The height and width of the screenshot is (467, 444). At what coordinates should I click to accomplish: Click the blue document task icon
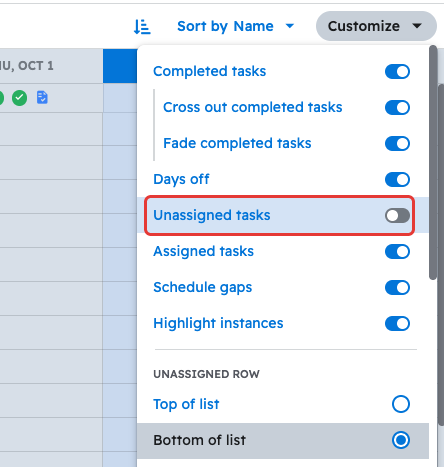coord(42,98)
